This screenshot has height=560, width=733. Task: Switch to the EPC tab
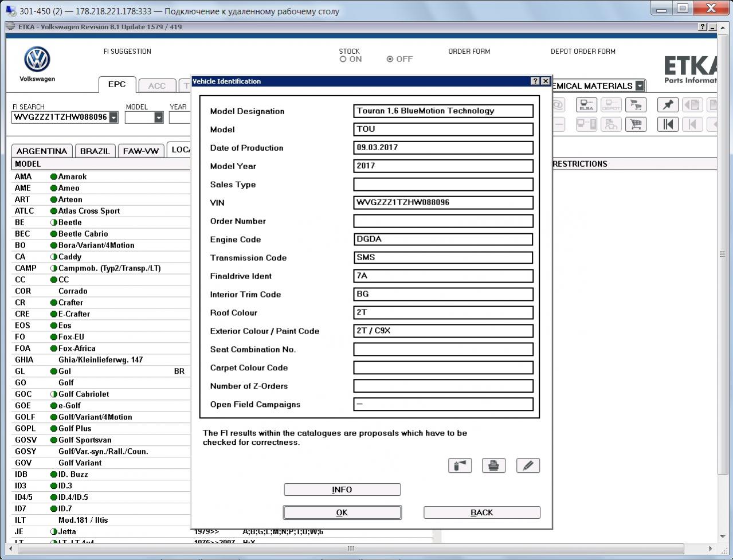tap(117, 84)
